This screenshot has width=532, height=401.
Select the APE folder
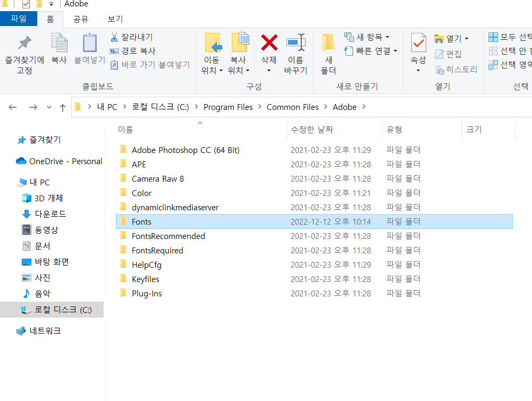click(x=314, y=165)
